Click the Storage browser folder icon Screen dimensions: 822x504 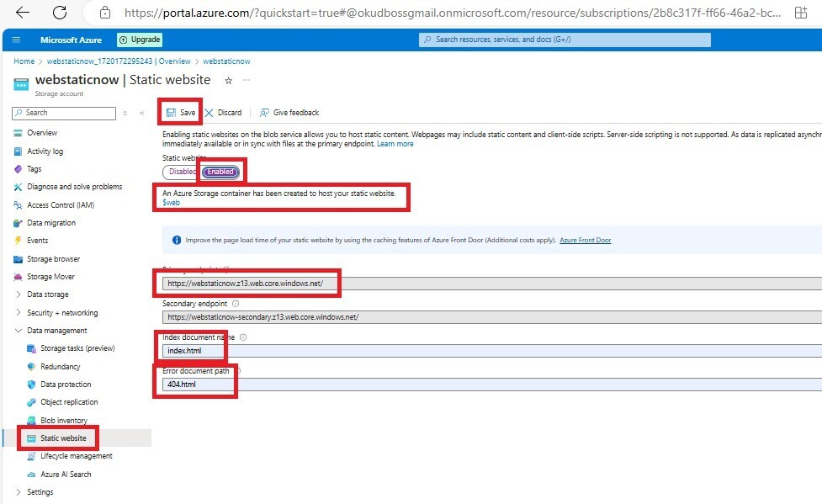pos(18,259)
